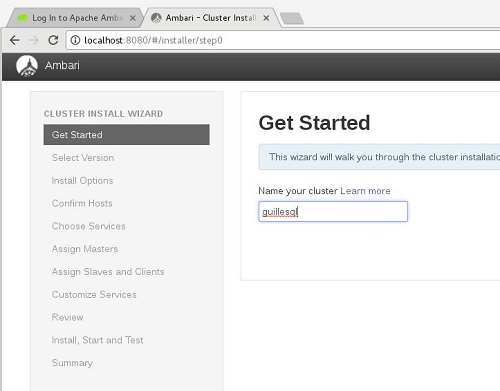Open Install Options wizard step
500x391 pixels.
tap(82, 181)
